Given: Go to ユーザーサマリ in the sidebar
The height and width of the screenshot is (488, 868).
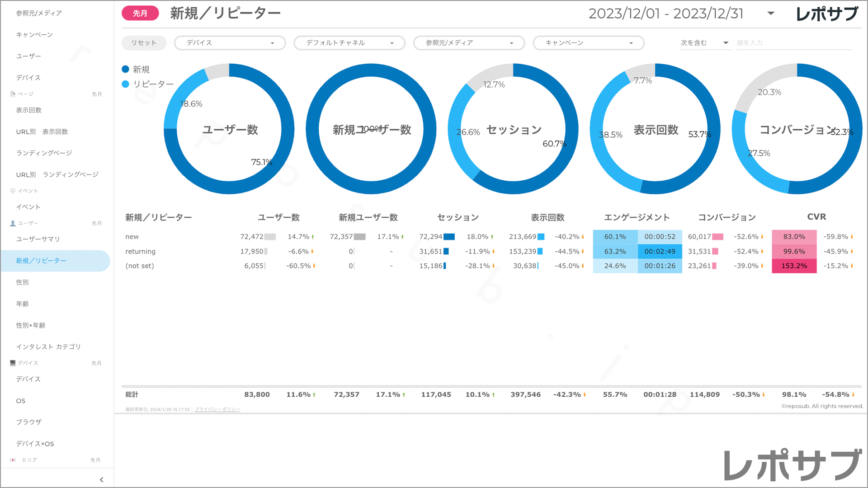Looking at the screenshot, I should pyautogui.click(x=38, y=239).
